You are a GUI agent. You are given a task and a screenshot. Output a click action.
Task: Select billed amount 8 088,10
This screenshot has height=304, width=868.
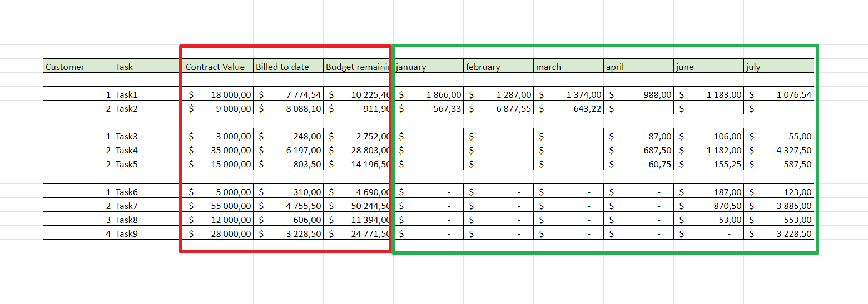pos(289,108)
